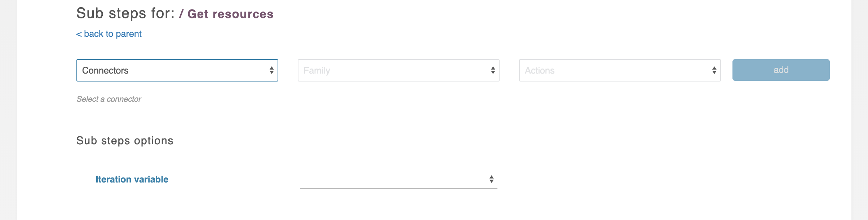Expand the Iteration variable select field
Image resolution: width=868 pixels, height=220 pixels.
tap(398, 179)
